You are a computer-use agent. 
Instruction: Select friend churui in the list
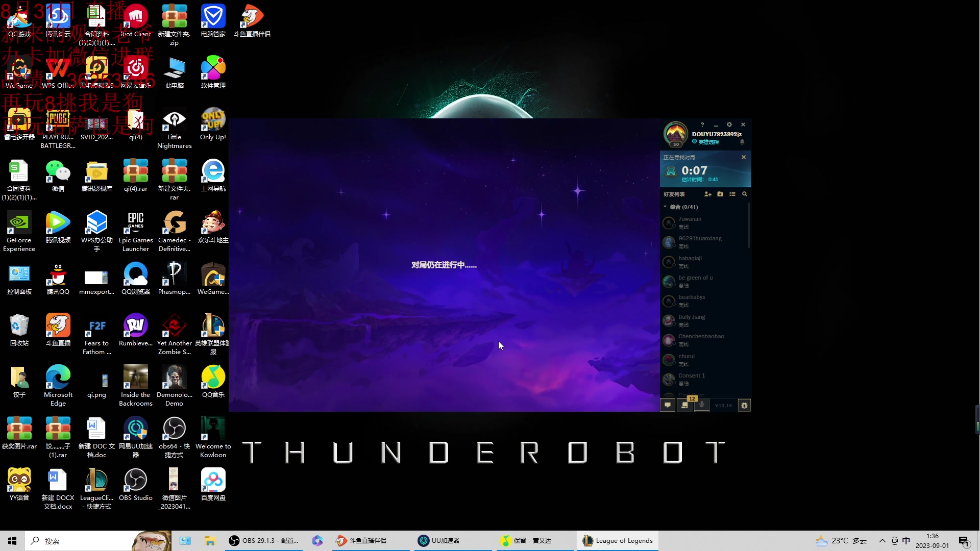coord(704,360)
